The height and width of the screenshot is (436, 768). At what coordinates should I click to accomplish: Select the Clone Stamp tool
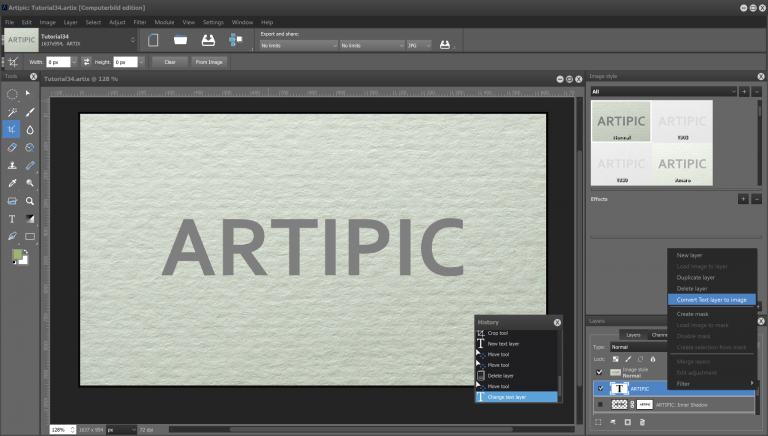pos(12,165)
